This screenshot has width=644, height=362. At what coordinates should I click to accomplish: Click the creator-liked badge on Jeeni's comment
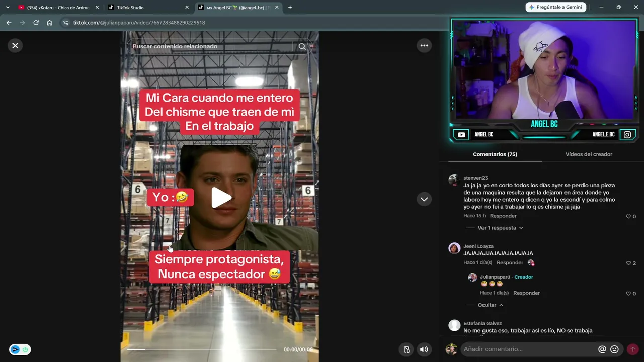coord(531,262)
